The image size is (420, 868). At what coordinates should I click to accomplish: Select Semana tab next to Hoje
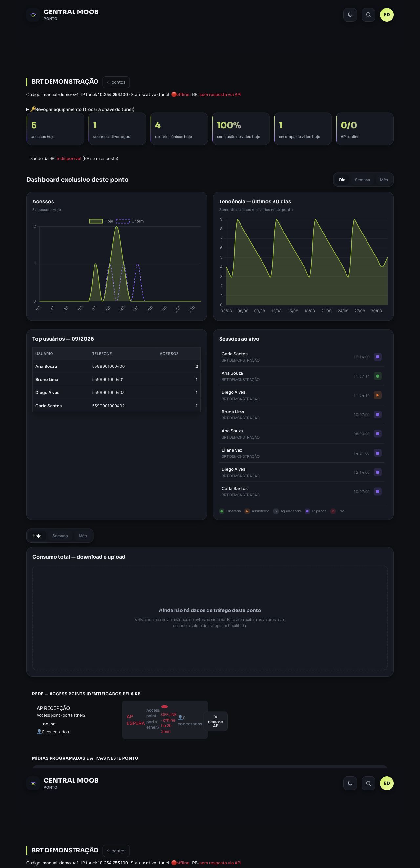(60, 536)
